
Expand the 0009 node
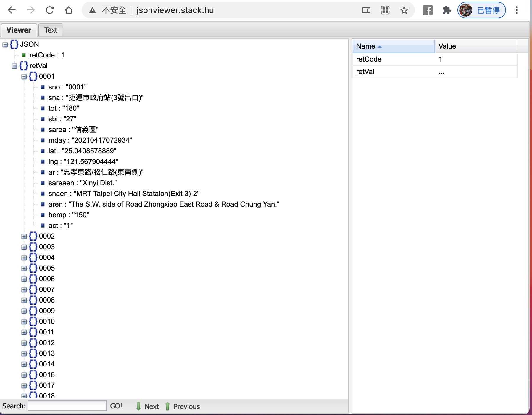tap(24, 311)
